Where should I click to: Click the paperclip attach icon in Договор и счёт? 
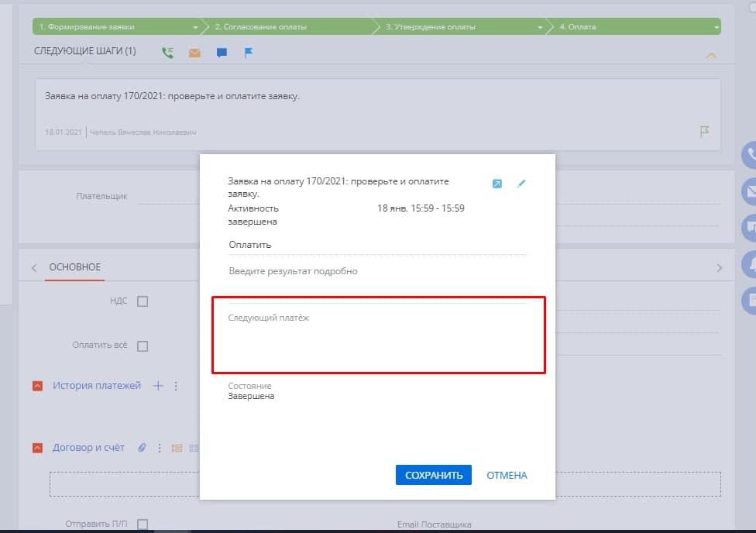tap(142, 448)
